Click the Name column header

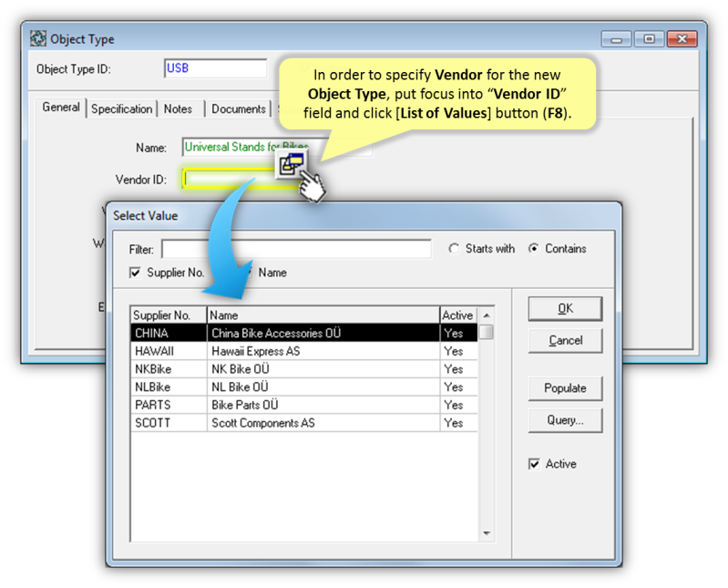tap(323, 315)
